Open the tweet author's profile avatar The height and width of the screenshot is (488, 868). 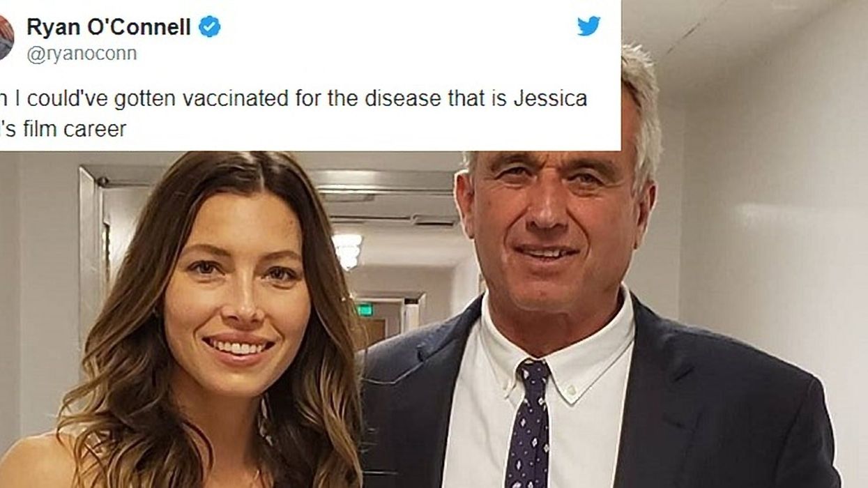[x=6, y=38]
